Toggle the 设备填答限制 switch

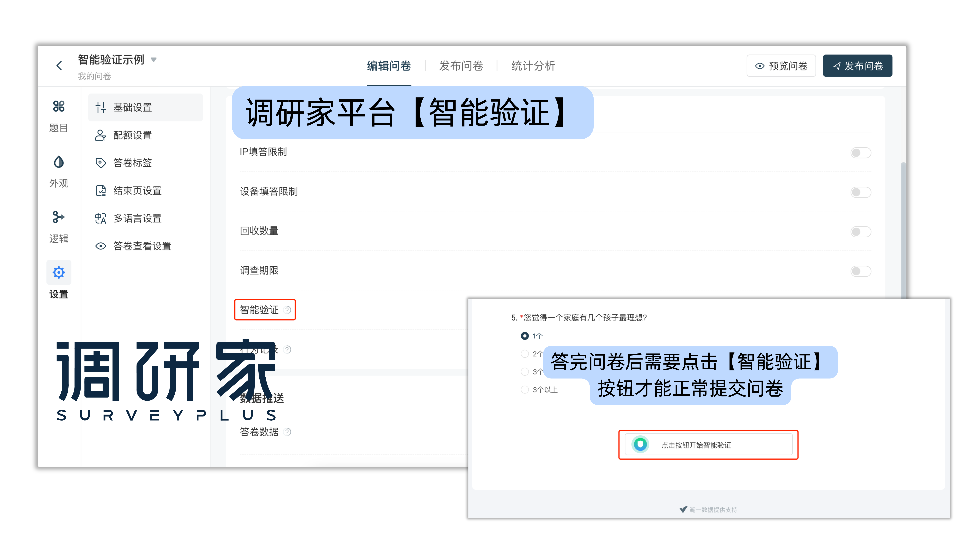point(861,192)
